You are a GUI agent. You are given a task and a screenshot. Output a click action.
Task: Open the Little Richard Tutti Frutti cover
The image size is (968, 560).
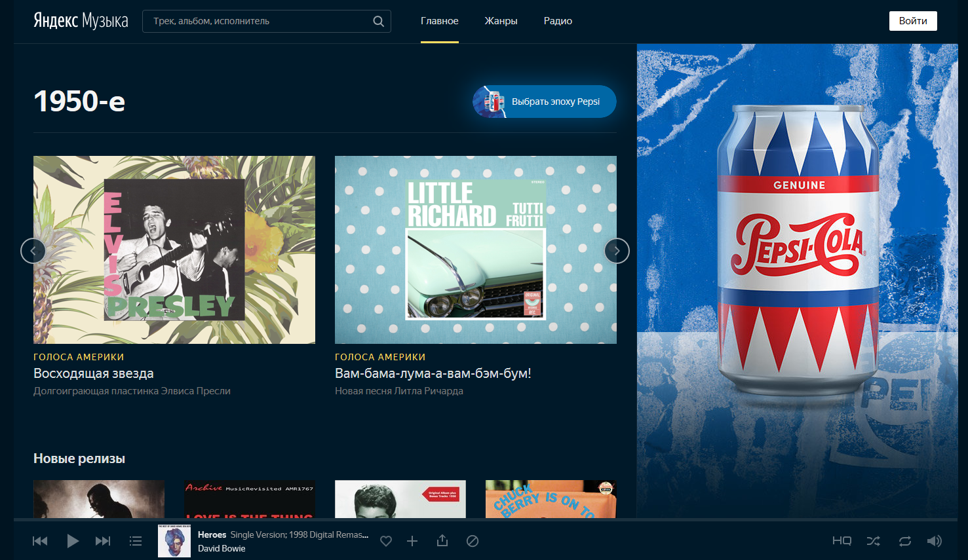476,250
